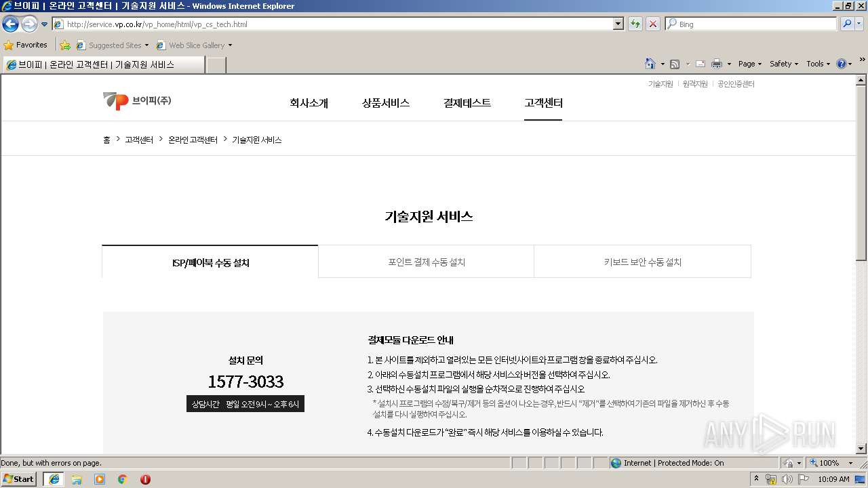Select the 브이피 온라인 고객센터 browser tab
868x488 pixels.
click(103, 64)
